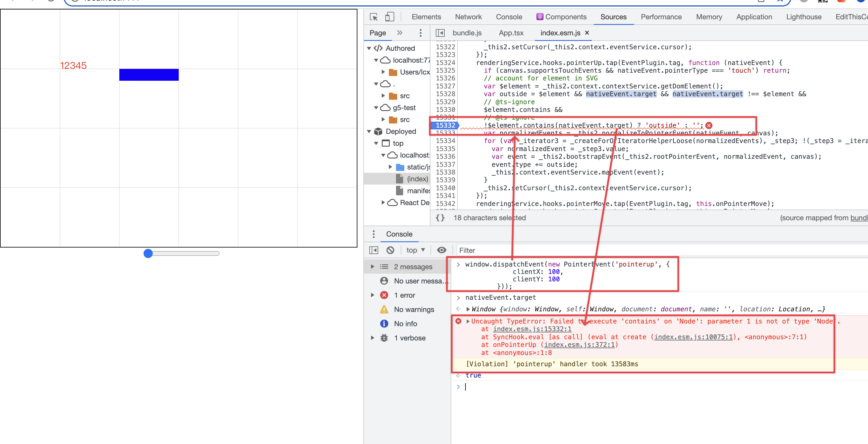Toggle the breakpoint on line 15332
This screenshot has height=444, width=868.
click(444, 125)
